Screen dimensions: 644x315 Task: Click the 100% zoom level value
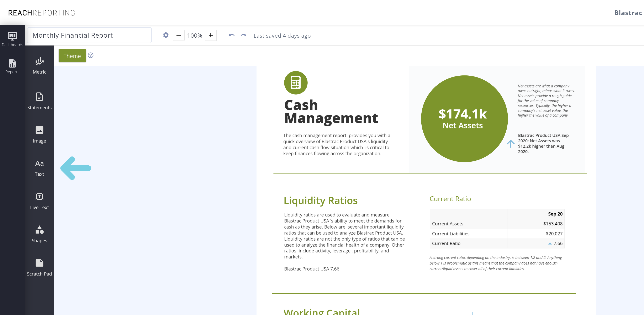click(195, 36)
